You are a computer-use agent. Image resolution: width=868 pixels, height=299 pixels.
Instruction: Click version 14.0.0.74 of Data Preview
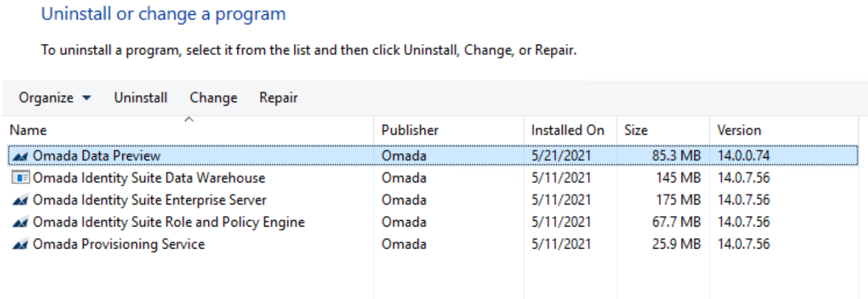743,156
